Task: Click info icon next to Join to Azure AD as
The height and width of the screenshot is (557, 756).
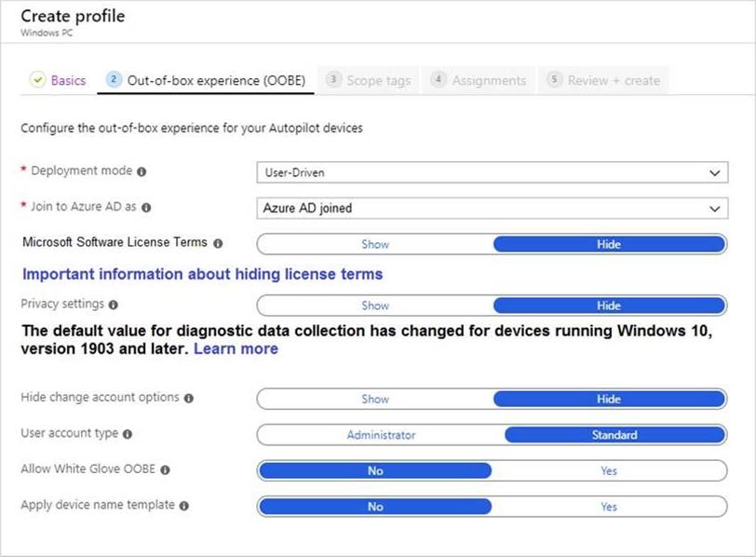Action: (x=146, y=208)
